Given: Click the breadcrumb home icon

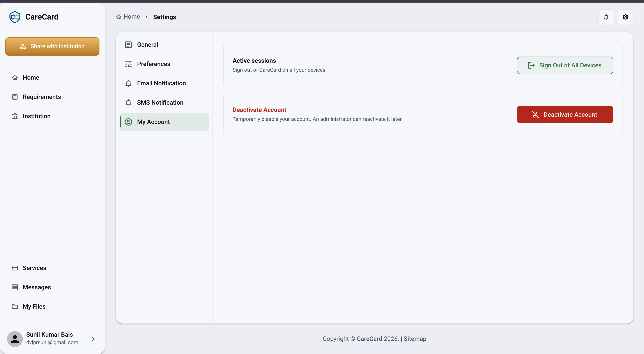Looking at the screenshot, I should coord(119,16).
